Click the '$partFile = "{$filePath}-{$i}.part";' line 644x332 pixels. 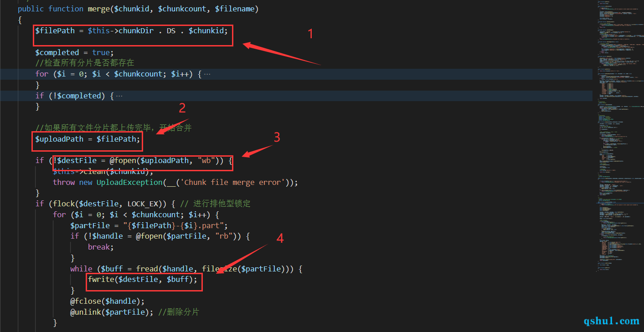click(149, 226)
